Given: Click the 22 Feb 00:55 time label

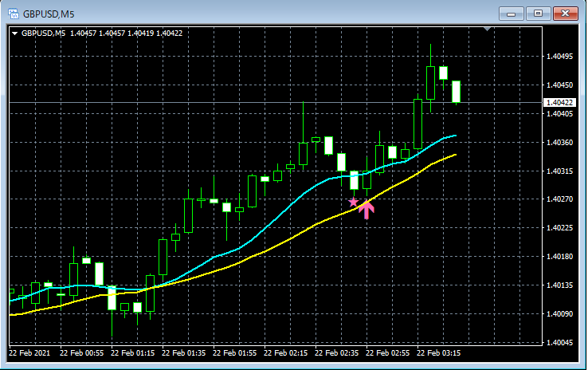Looking at the screenshot, I should (81, 353).
